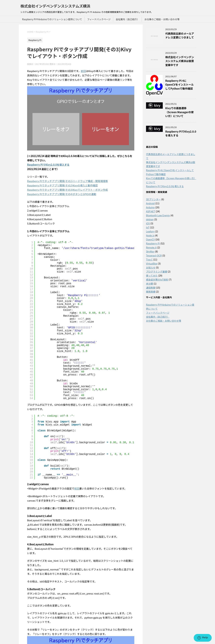Select Raspberry Pi (52) category in sidebar
This screenshot has width=215, height=644.
click(x=153, y=243)
